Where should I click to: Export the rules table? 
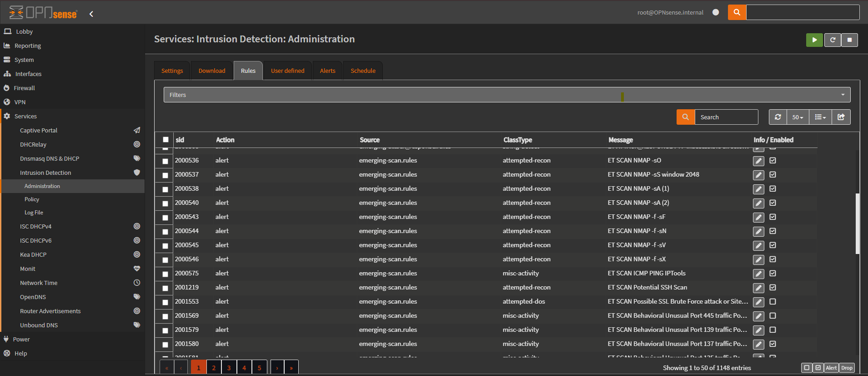[x=841, y=117]
